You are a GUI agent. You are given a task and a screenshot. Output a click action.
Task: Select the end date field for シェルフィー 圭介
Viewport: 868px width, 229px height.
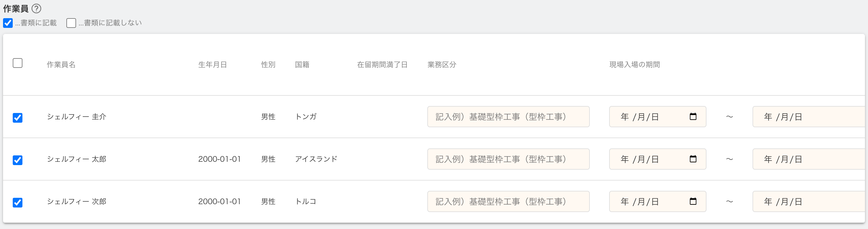click(x=809, y=117)
